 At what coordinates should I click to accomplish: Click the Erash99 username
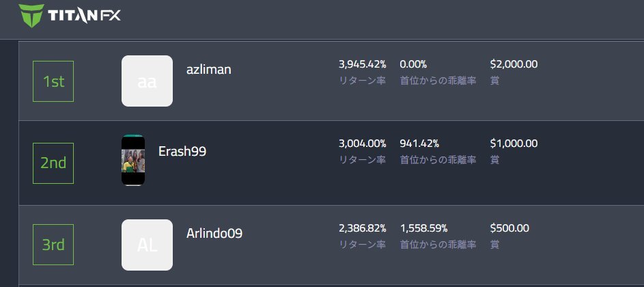pyautogui.click(x=182, y=151)
